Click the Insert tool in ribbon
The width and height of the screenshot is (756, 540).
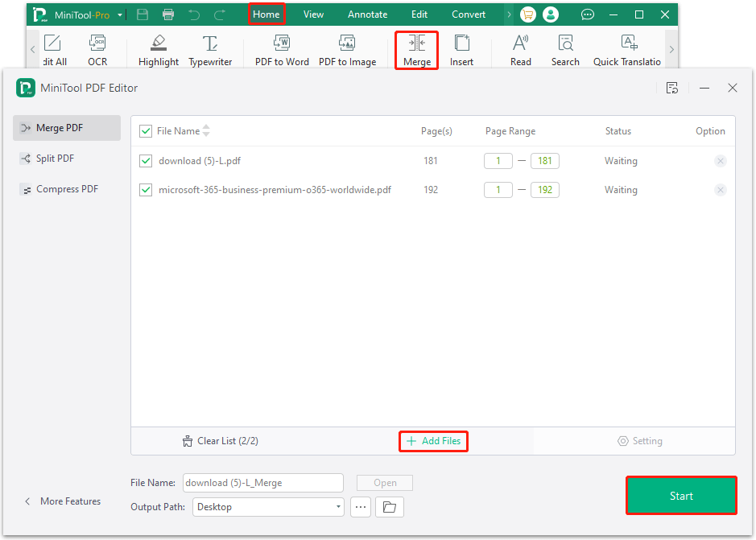461,50
